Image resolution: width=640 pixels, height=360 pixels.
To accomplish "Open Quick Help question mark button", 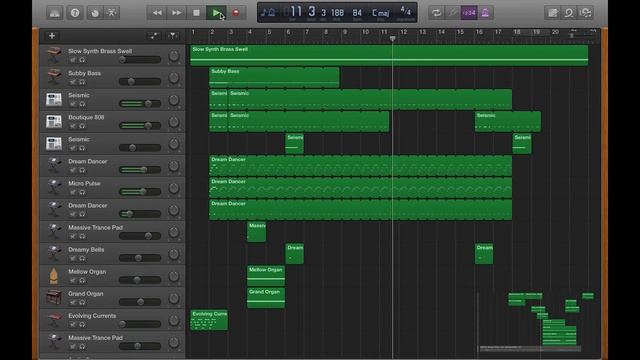I will pyautogui.click(x=75, y=13).
